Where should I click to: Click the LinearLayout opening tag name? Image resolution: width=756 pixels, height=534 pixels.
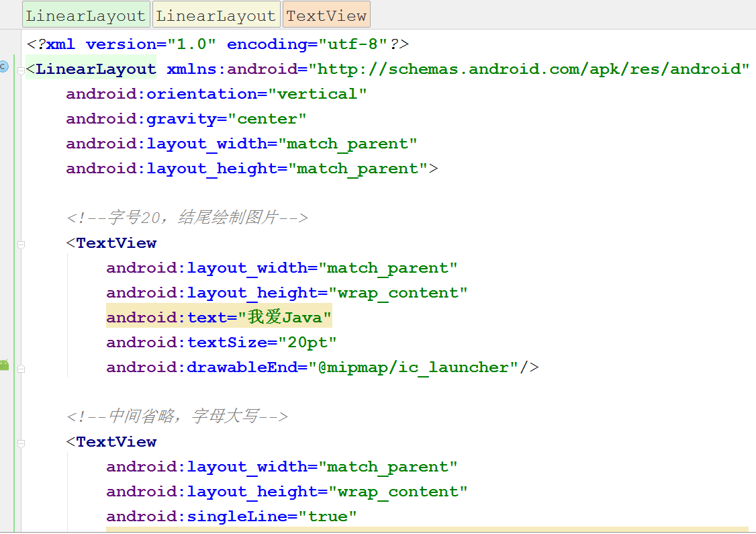(96, 69)
